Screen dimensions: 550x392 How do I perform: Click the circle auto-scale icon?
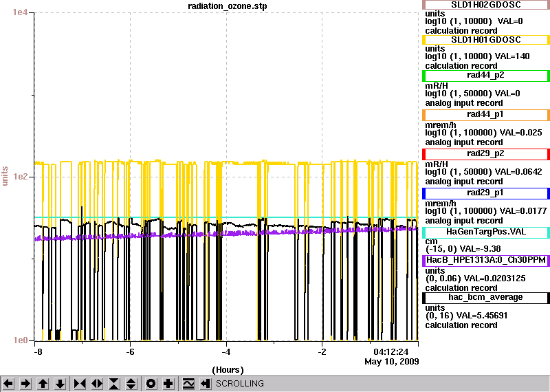(x=151, y=384)
